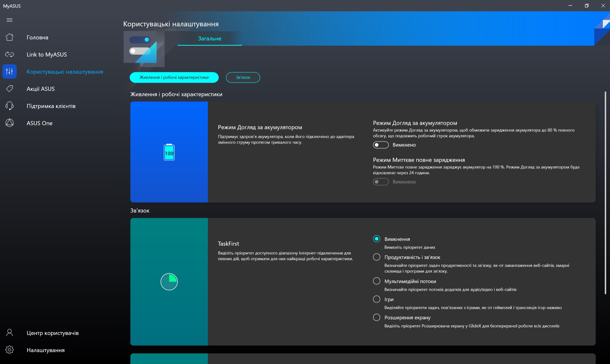610x364 pixels.
Task: Choose Мультимедійні потоки radio option
Action: pos(376,281)
